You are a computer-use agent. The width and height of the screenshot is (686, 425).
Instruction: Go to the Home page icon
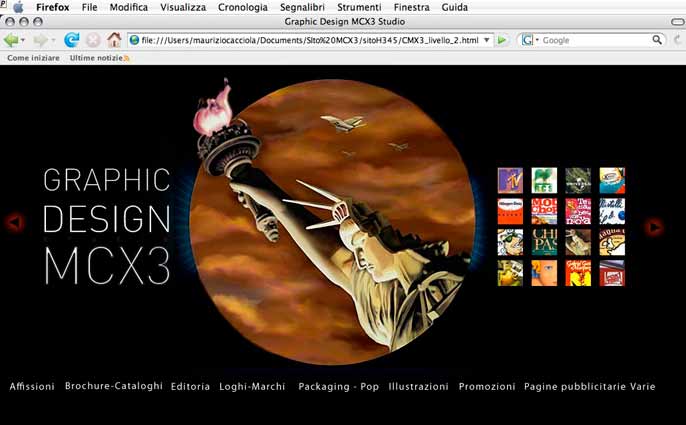pyautogui.click(x=114, y=40)
